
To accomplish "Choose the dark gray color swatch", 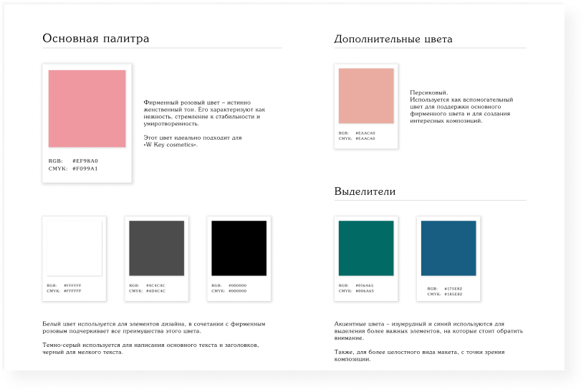I will point(156,248).
